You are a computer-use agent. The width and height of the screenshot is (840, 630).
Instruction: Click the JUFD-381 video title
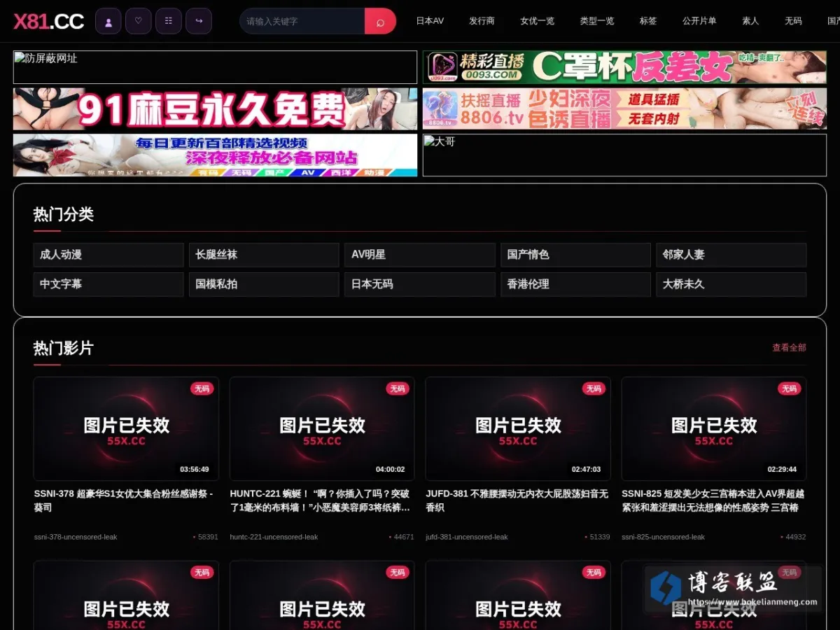pos(517,500)
